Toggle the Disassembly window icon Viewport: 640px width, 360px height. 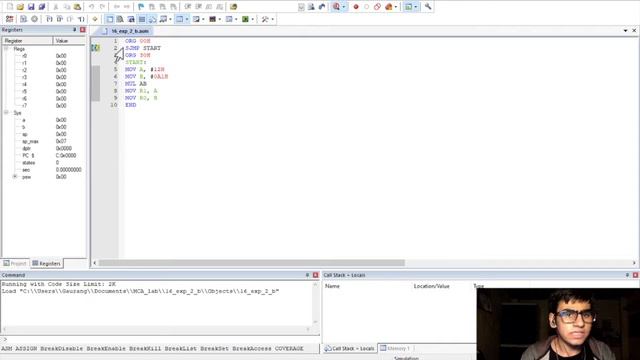pyautogui.click(x=120, y=19)
